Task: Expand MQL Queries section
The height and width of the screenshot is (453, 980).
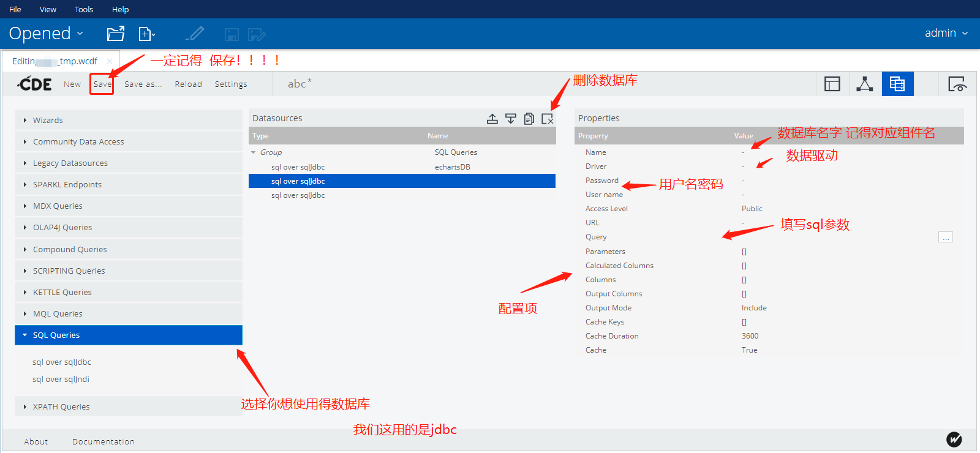Action: (129, 313)
